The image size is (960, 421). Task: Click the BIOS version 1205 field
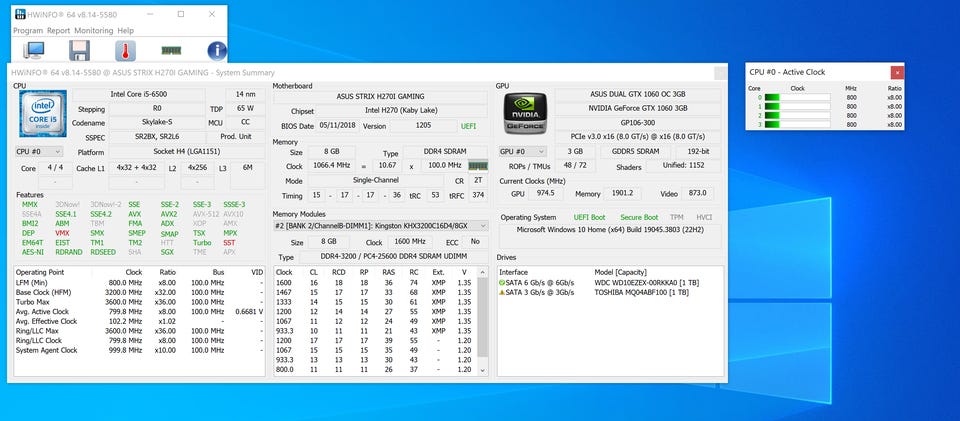(x=423, y=126)
